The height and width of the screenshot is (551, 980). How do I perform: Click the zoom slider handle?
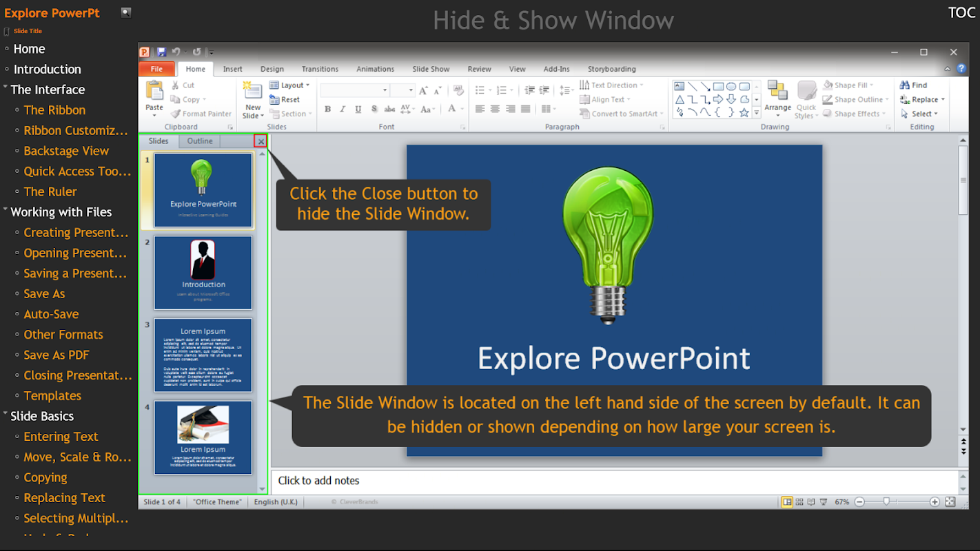(886, 502)
